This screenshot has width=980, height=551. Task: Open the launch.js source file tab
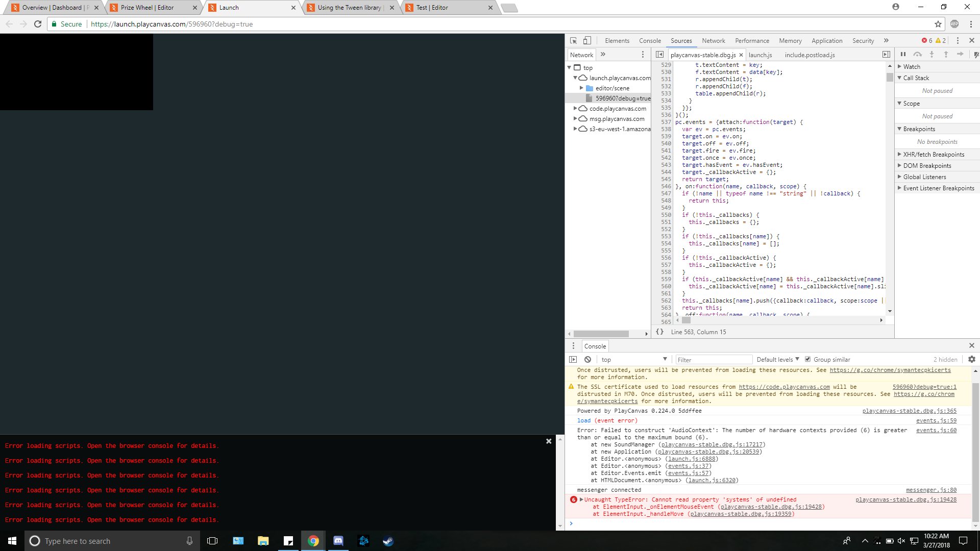(x=760, y=55)
